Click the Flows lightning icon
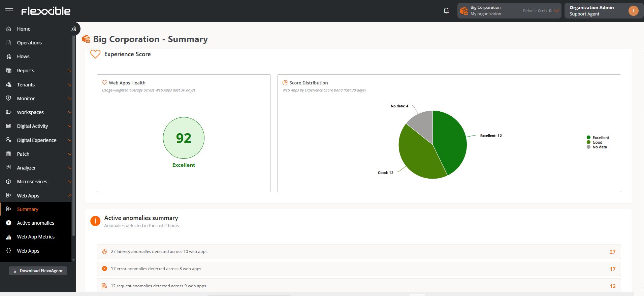Screen dimensions: 644x296 click(x=9, y=57)
